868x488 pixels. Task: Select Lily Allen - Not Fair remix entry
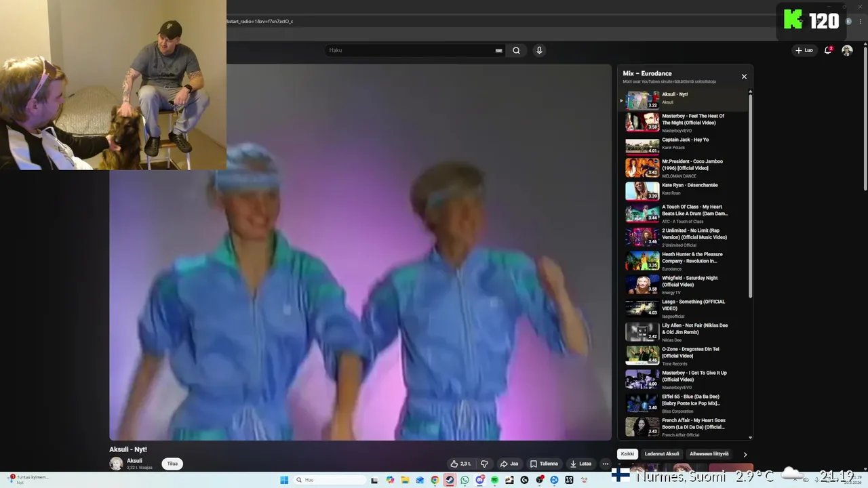(683, 332)
